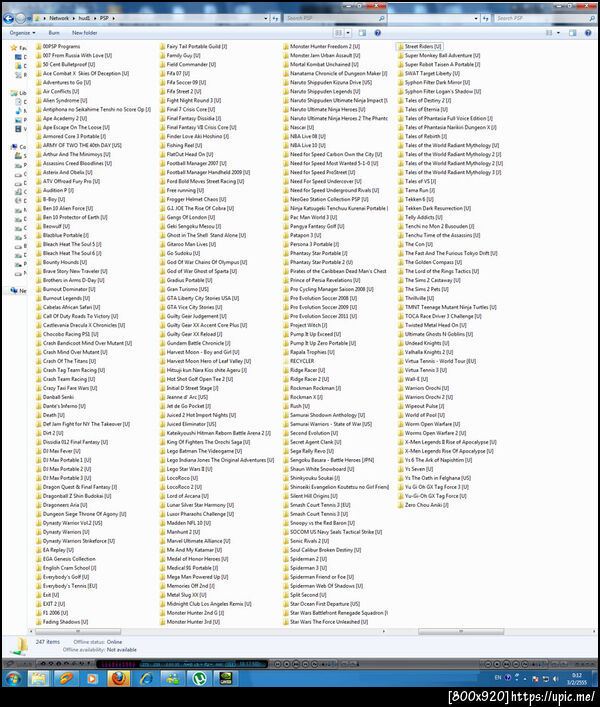Select Fading Shadows [U] folder
Viewport: 600px width, 707px height.
click(x=62, y=622)
